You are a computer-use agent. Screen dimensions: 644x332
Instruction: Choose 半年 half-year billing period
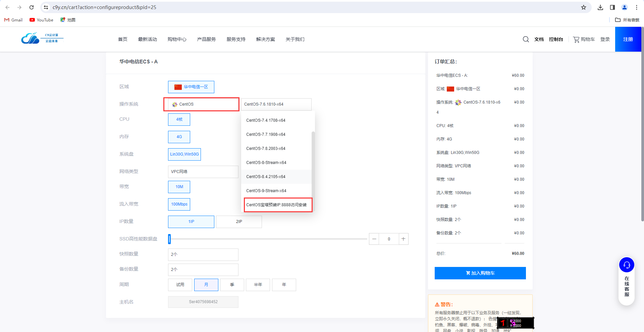pos(258,285)
